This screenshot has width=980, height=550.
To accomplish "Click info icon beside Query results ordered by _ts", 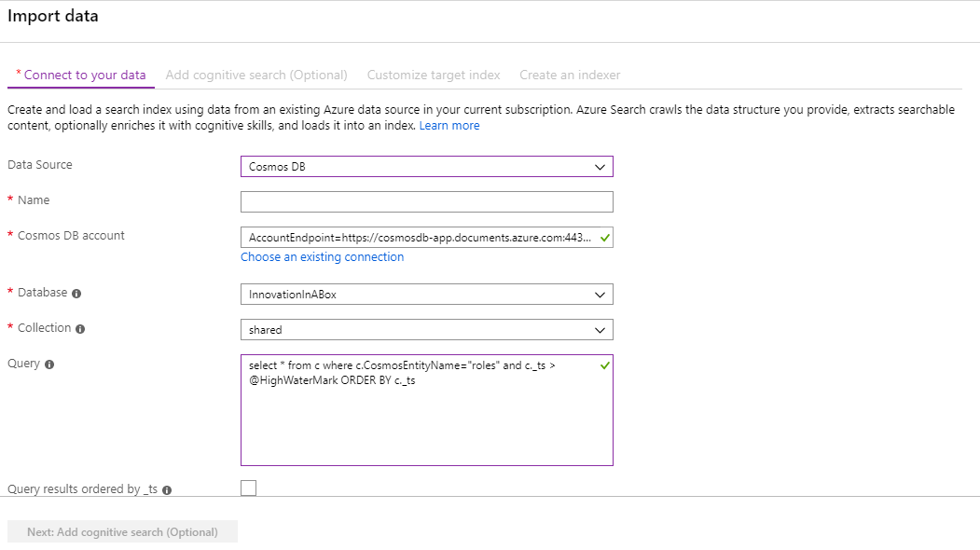I will tap(167, 488).
